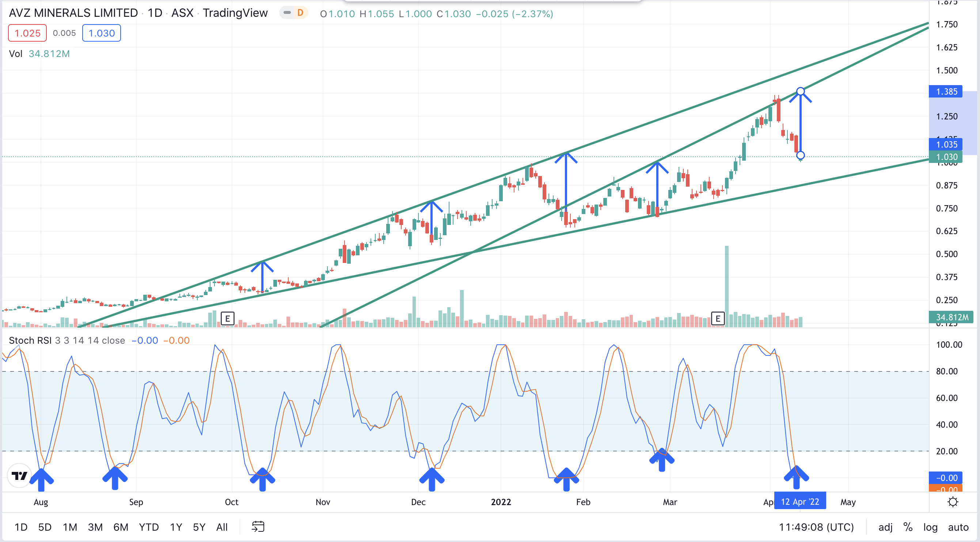
Task: Select the YTD time range
Action: click(148, 527)
